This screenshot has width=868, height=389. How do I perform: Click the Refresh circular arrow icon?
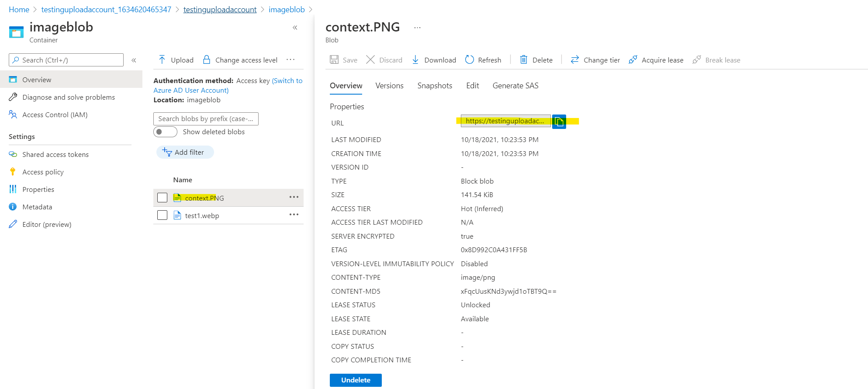470,59
